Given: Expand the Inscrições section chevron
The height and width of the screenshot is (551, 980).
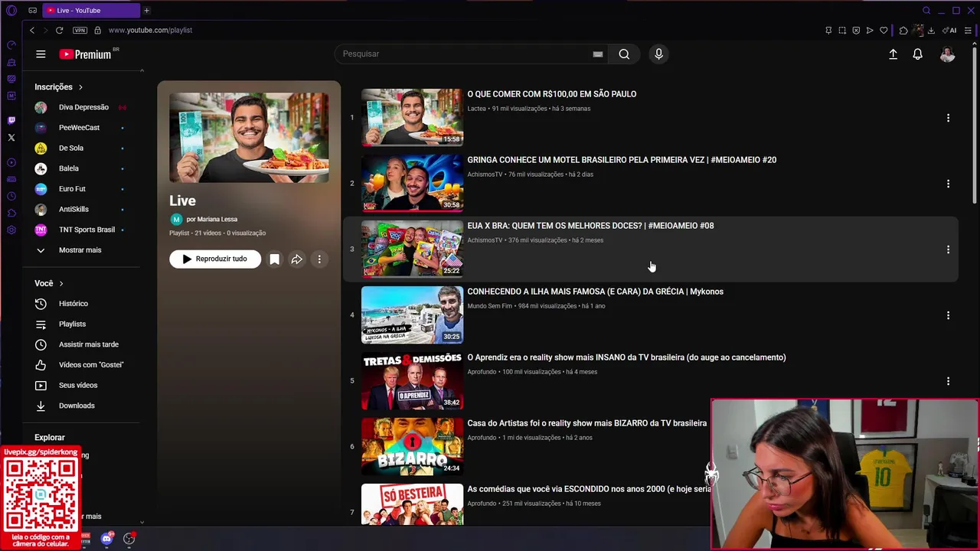Looking at the screenshot, I should (80, 87).
